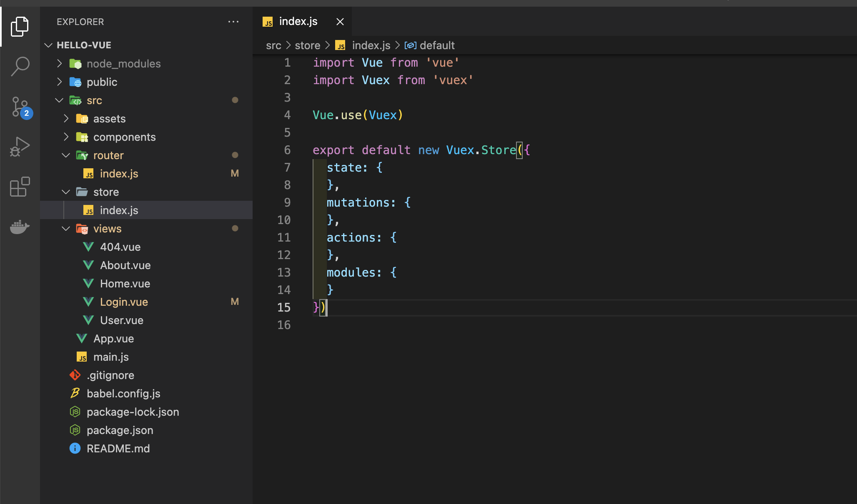857x504 pixels.
Task: Click the src folder code icon
Action: [75, 100]
